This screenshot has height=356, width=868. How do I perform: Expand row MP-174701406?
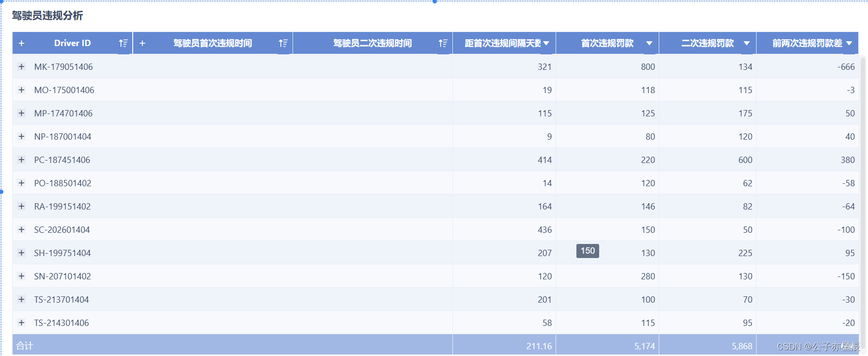[21, 113]
